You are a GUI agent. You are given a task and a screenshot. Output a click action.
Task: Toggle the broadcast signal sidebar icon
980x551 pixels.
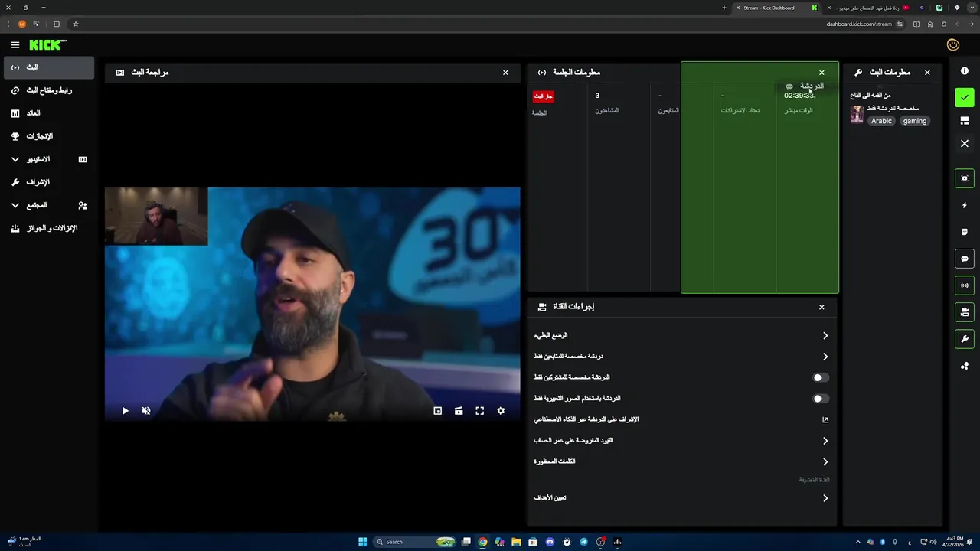(x=965, y=285)
